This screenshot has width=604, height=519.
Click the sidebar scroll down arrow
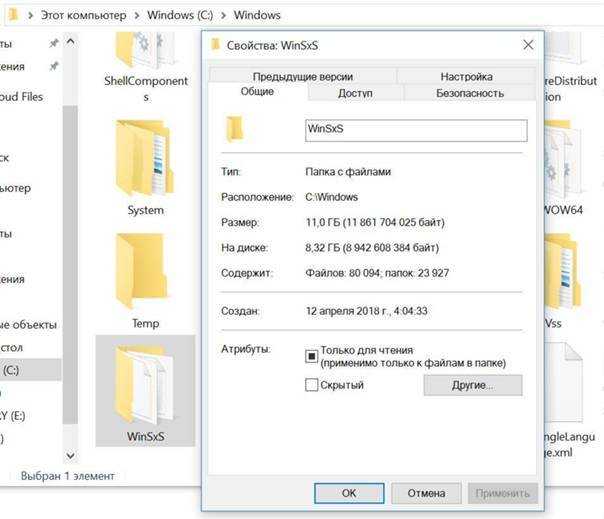[70, 456]
